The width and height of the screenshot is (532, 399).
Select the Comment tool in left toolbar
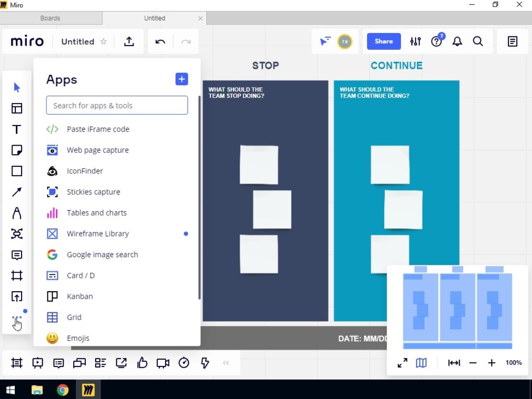click(x=17, y=255)
